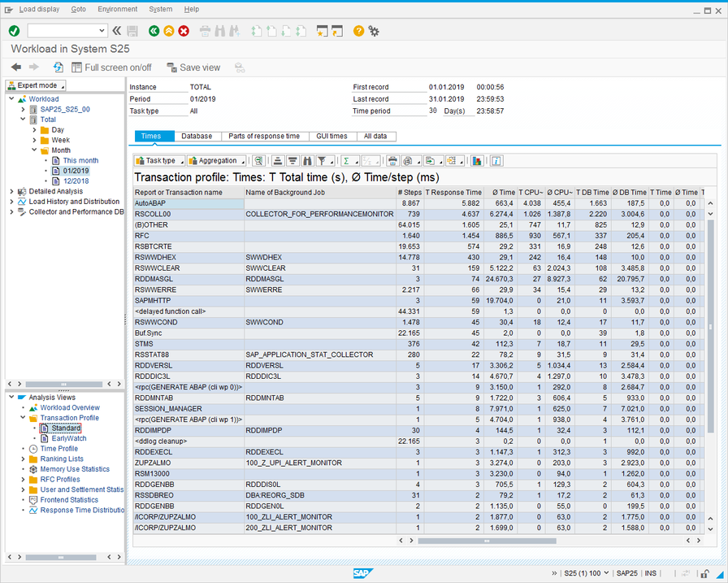Open the Environment menu

point(117,9)
